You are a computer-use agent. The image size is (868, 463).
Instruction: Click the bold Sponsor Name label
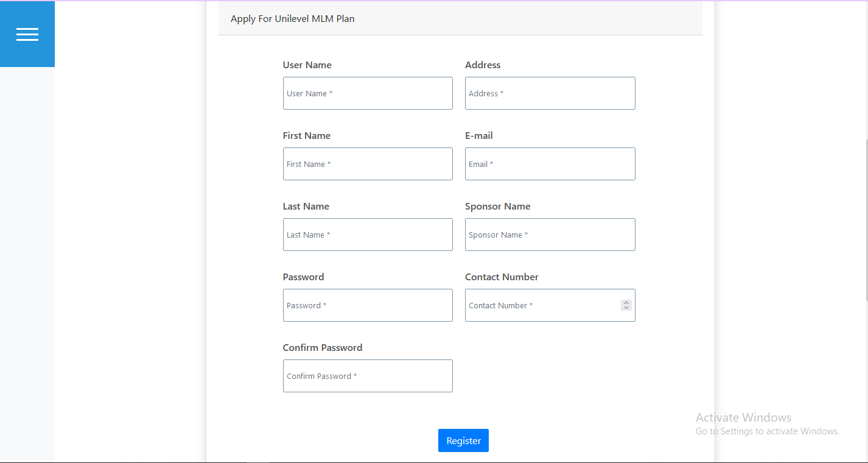pyautogui.click(x=497, y=207)
